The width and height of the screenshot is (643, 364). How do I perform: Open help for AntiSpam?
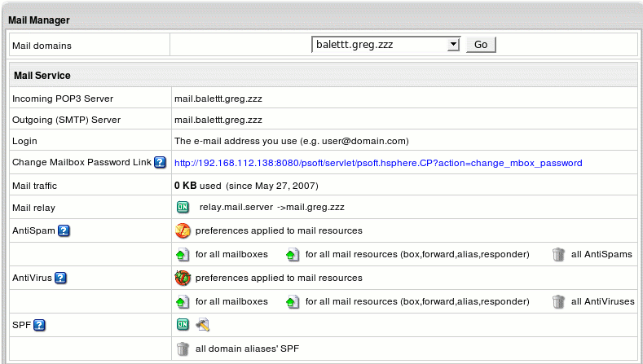pyautogui.click(x=62, y=230)
